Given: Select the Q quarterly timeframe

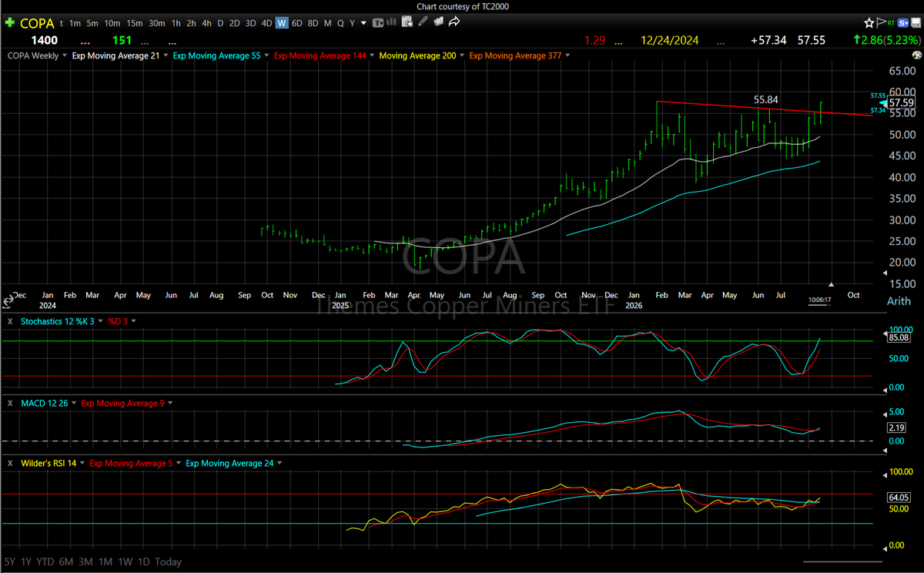Looking at the screenshot, I should [340, 23].
